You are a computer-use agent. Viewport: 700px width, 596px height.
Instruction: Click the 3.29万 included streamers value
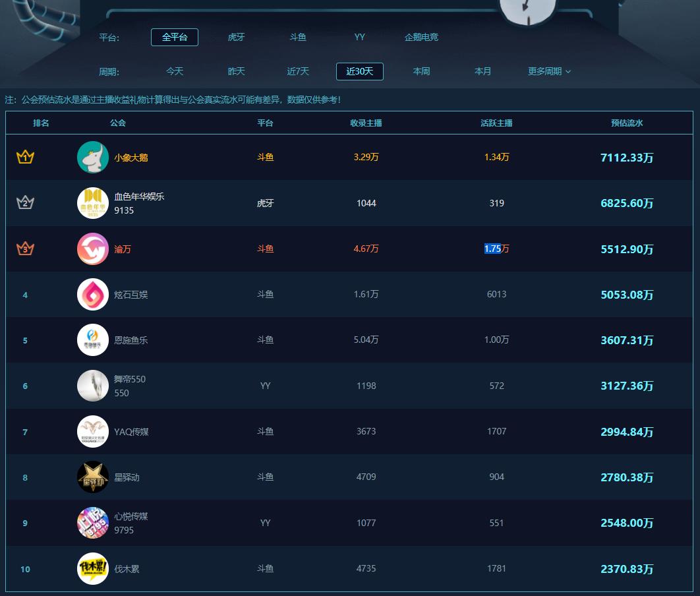pos(366,157)
